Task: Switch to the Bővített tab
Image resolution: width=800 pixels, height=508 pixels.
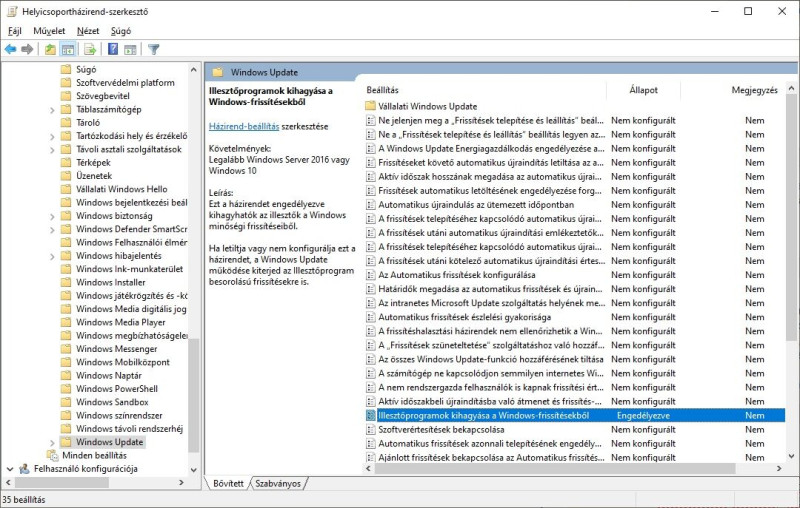Action: coord(228,484)
